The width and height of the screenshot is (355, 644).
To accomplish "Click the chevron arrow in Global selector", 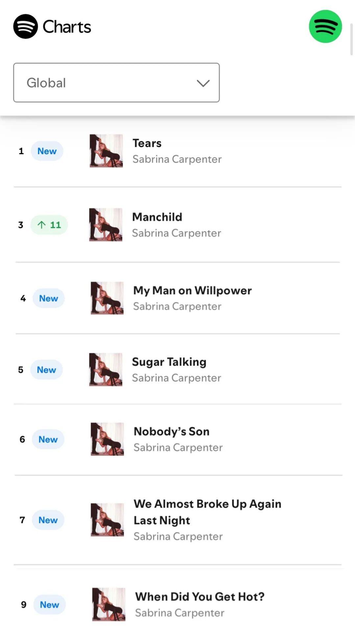I will pyautogui.click(x=203, y=83).
